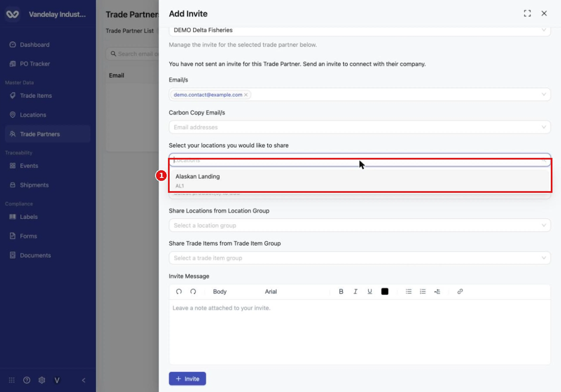Close the Add Invite panel

(544, 13)
